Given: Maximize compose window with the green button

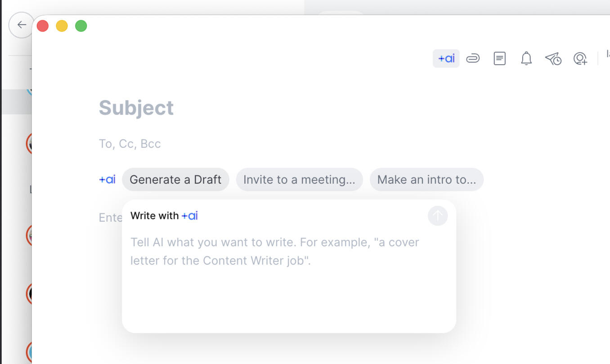Looking at the screenshot, I should 81,26.
